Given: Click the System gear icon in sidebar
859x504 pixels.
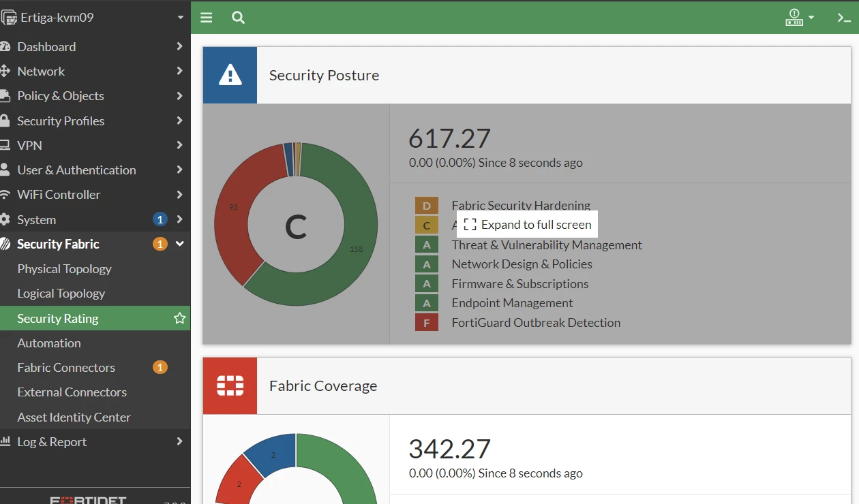Looking at the screenshot, I should coord(5,219).
